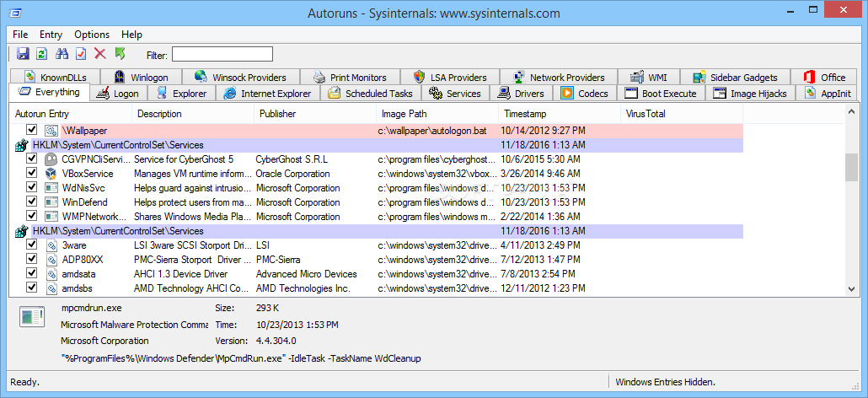Select the KnownDLLs tab
Viewport: 868px width, 398px height.
[56, 78]
